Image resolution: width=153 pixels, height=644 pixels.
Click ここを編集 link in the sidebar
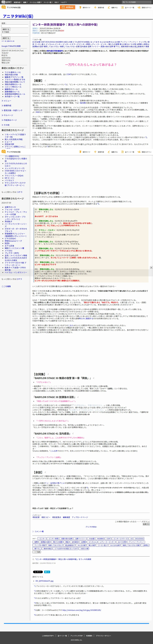[x=6, y=286]
